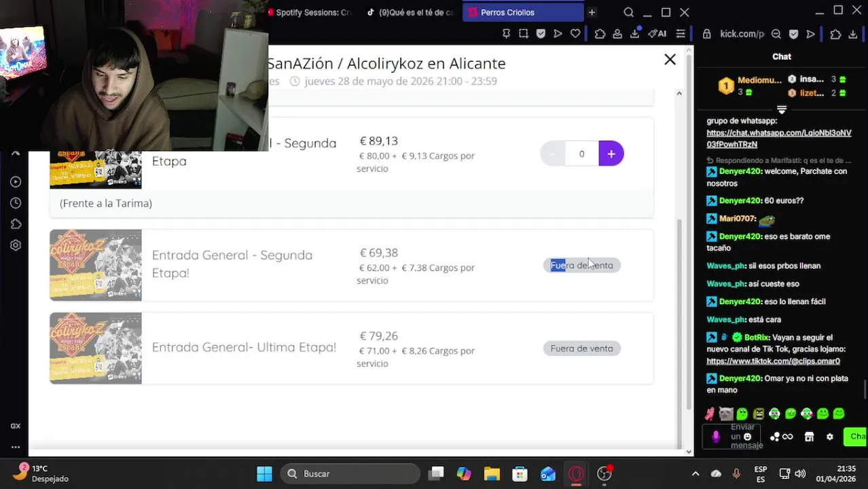
Task: Click the zoom out magnifier in Kick window
Action: 776,34
